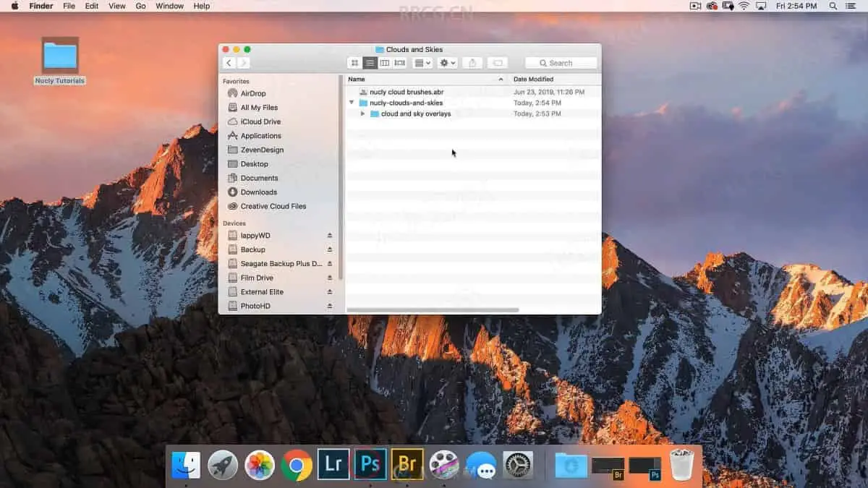Click the Edit Tags toolbar button
This screenshot has width=868, height=488.
497,63
